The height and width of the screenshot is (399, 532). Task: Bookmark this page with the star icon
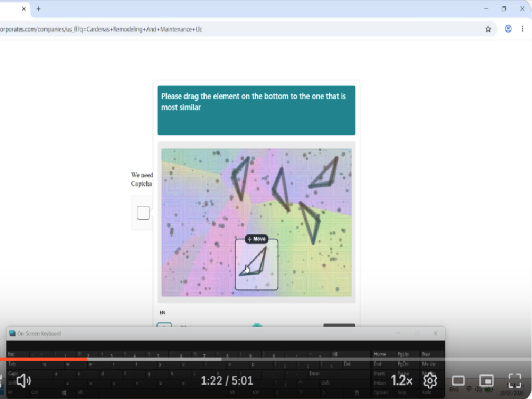click(488, 29)
